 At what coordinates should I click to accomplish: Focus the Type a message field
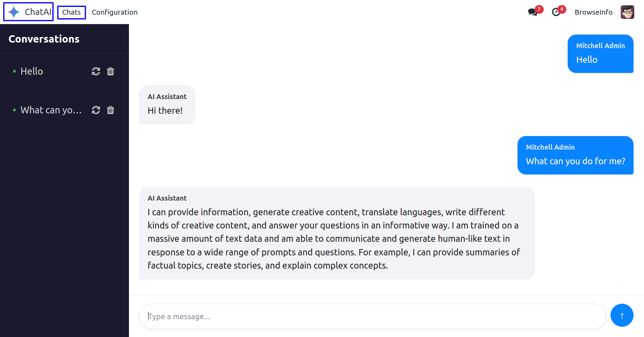[373, 316]
